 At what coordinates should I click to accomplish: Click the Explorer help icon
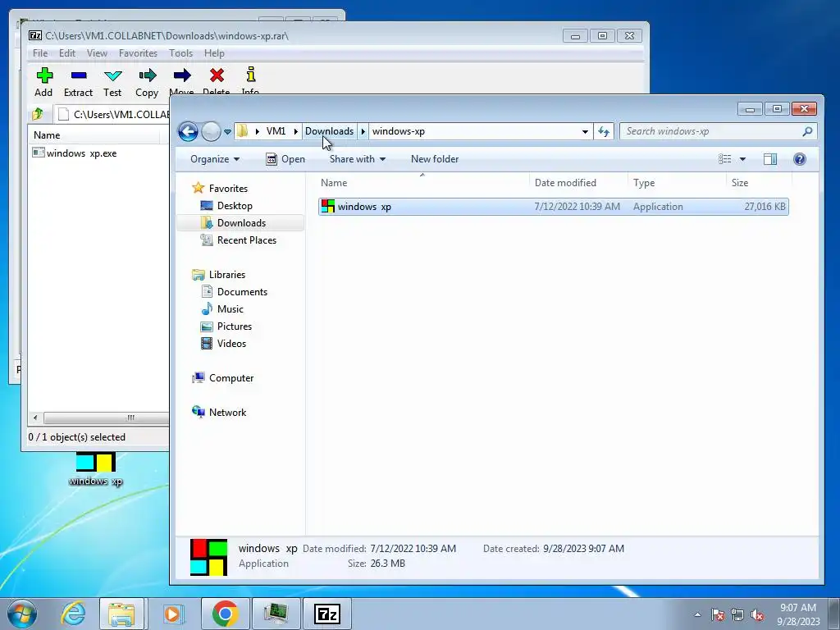click(799, 159)
